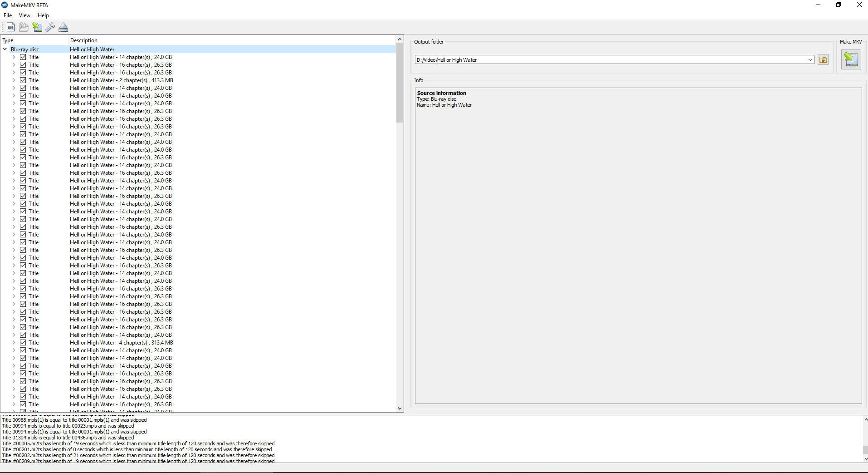Click the Open disc toolbar icon
This screenshot has height=473, width=868.
tap(24, 27)
